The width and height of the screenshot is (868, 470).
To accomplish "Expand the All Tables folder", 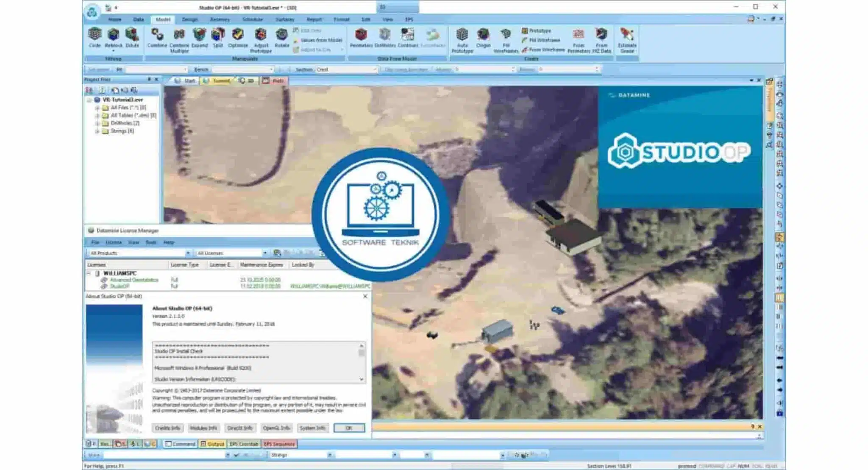I will tap(97, 115).
